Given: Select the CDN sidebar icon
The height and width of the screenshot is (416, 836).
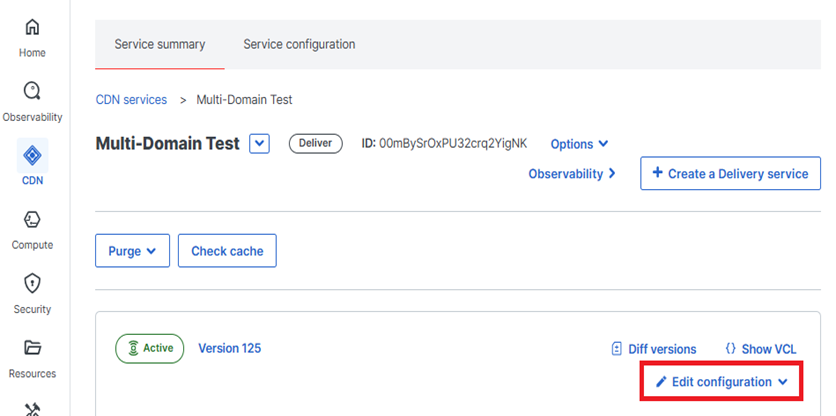Looking at the screenshot, I should (32, 156).
